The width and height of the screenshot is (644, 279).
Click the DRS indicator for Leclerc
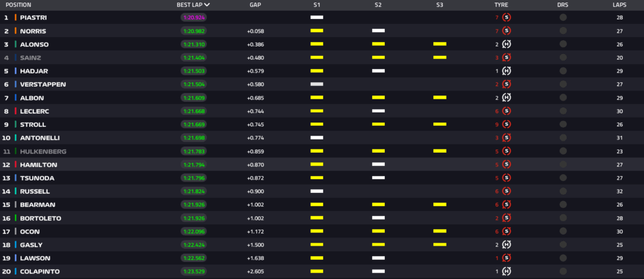pyautogui.click(x=562, y=111)
